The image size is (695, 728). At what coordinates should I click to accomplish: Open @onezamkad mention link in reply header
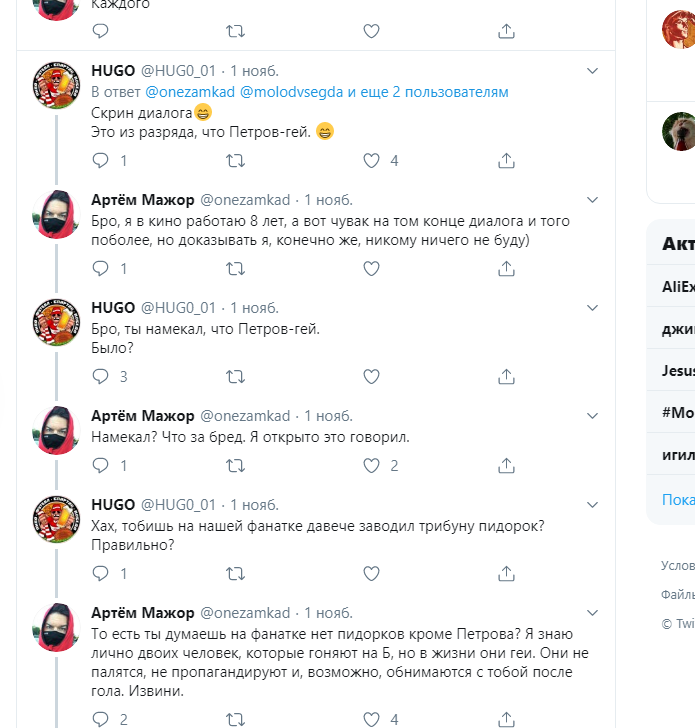click(x=190, y=92)
